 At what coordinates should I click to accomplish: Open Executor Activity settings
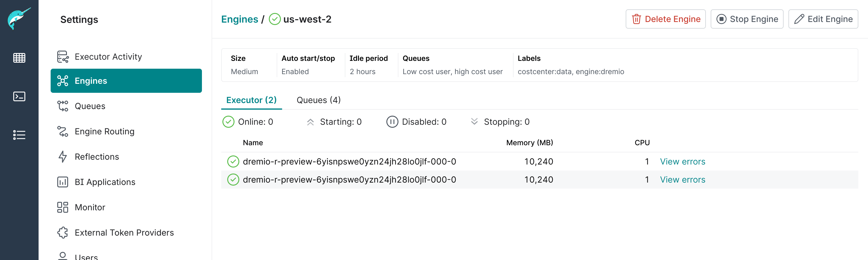(108, 57)
